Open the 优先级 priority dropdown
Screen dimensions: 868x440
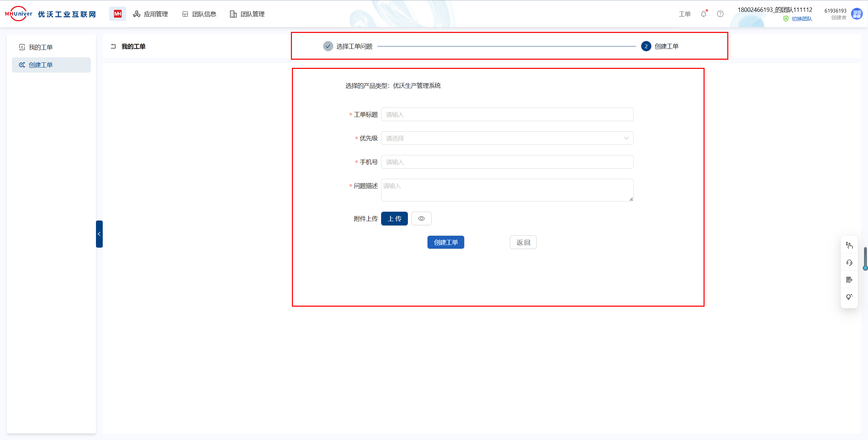(507, 138)
